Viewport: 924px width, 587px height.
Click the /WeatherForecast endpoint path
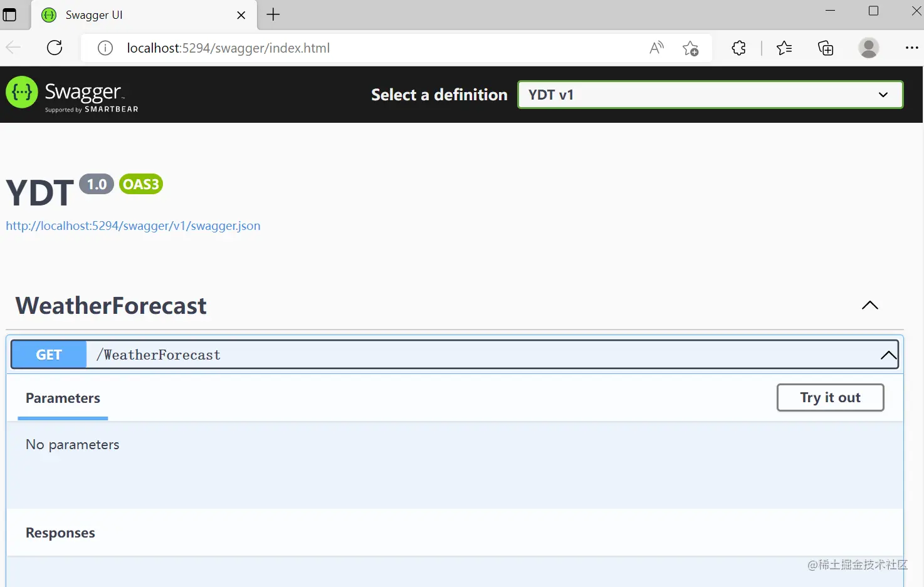159,355
